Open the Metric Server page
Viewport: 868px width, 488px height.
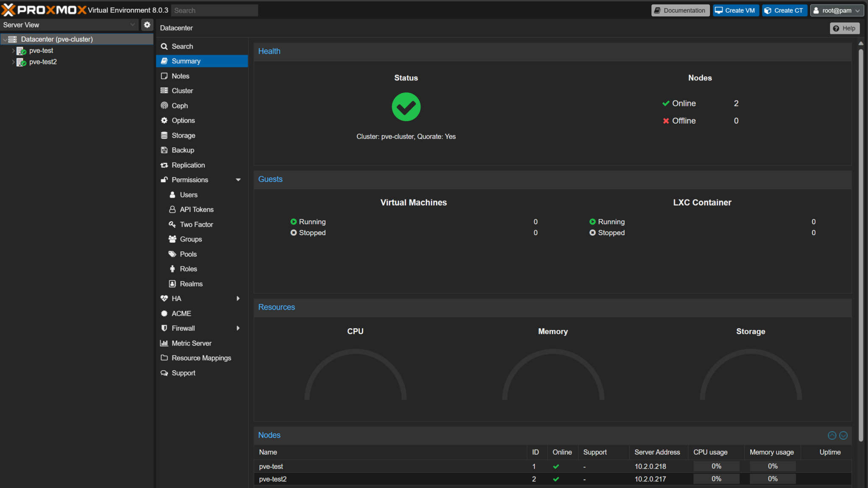[202, 343]
